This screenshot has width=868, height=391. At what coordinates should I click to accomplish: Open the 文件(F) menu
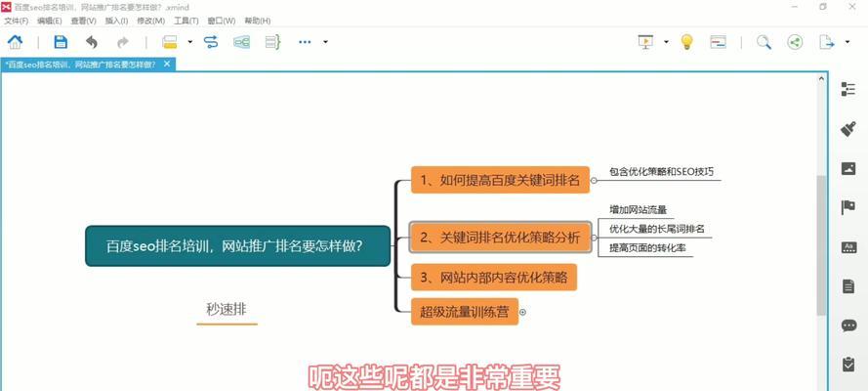point(16,21)
